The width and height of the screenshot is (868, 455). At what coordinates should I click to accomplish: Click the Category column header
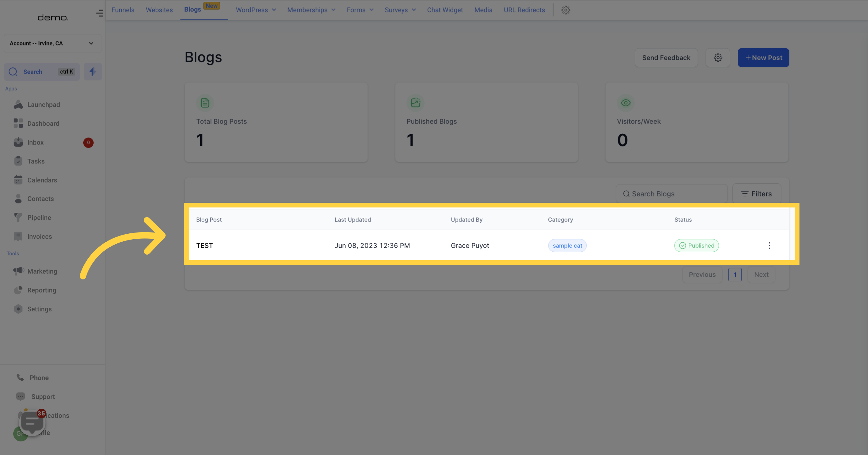[x=560, y=220]
